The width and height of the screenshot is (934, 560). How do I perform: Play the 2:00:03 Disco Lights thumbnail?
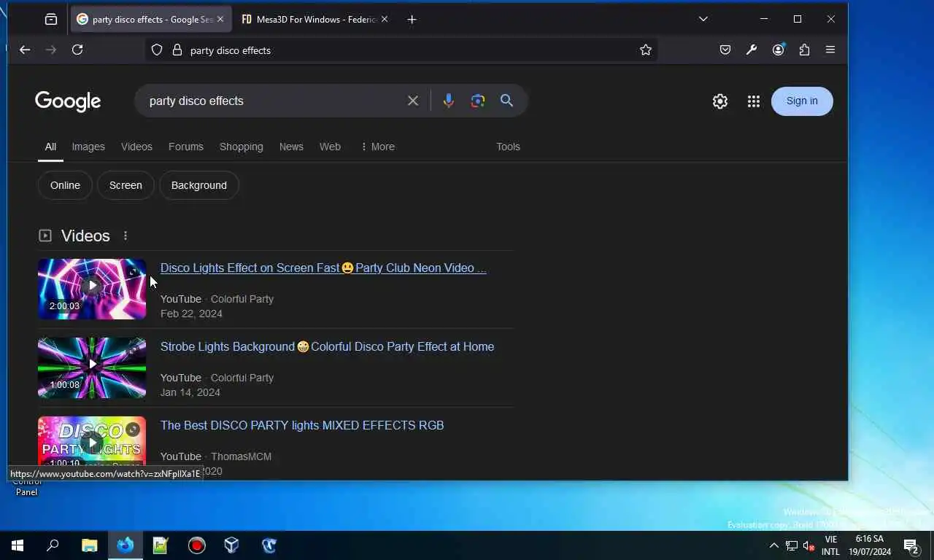click(x=92, y=289)
